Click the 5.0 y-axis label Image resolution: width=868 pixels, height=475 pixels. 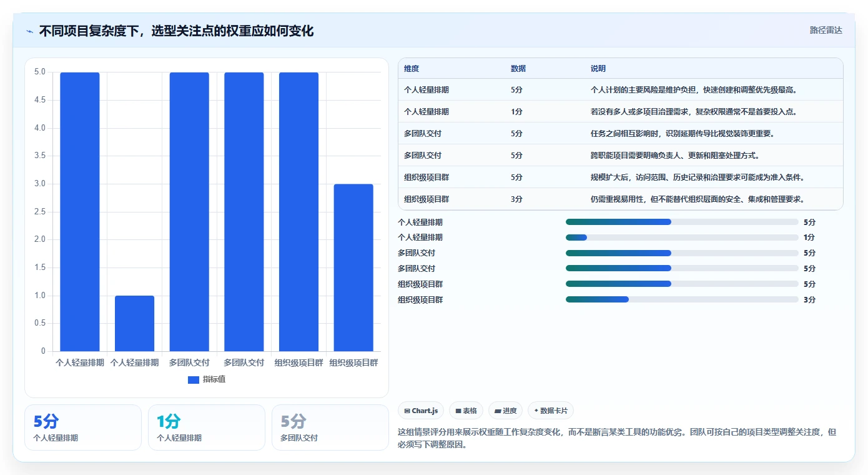coord(40,72)
